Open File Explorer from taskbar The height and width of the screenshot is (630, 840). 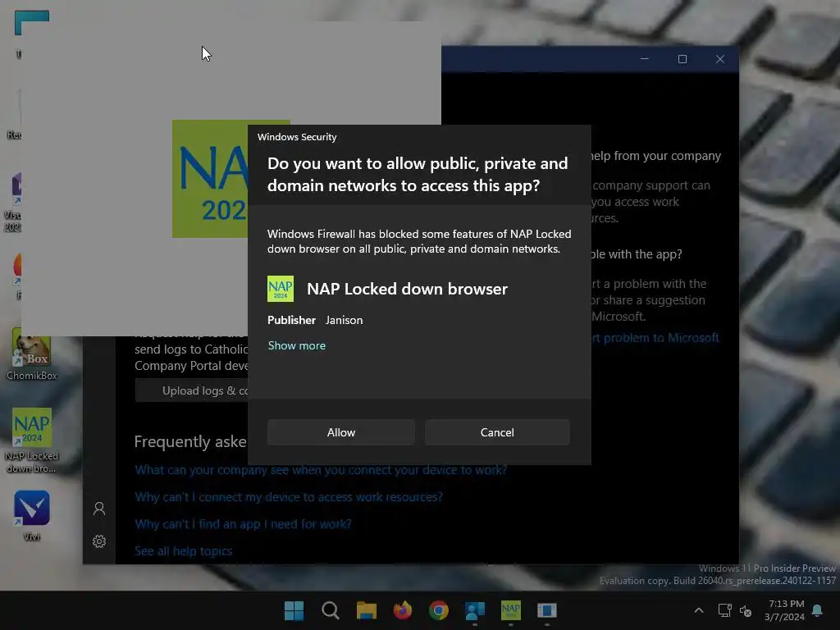[x=367, y=610]
